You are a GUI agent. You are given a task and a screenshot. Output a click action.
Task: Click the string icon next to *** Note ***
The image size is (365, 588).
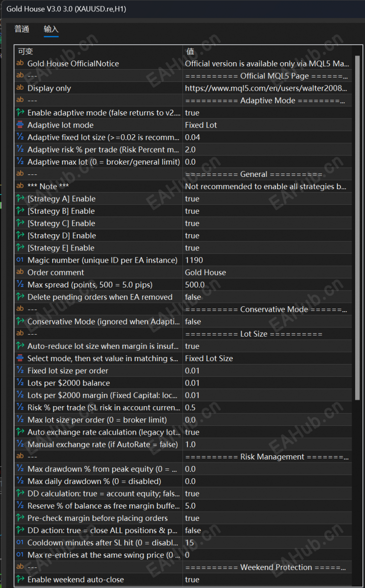[x=20, y=186]
